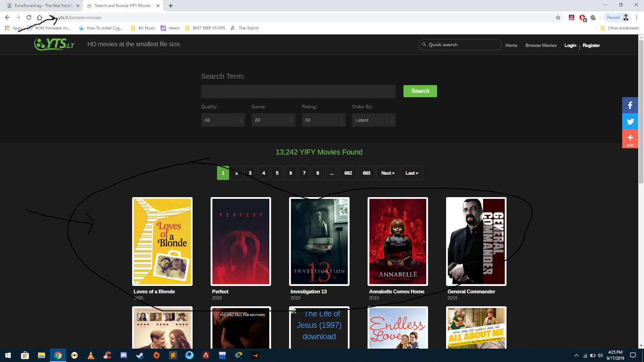Click the green Search button

click(420, 91)
